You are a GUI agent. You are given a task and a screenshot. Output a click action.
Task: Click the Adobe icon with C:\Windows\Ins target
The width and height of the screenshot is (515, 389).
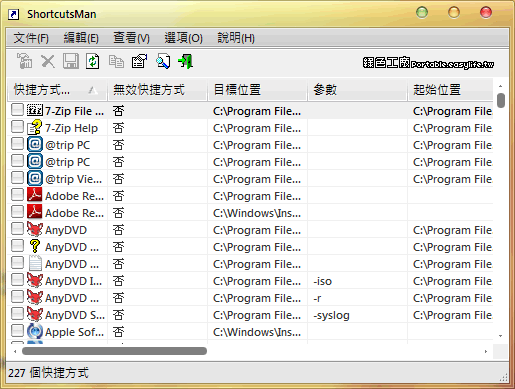pos(35,212)
